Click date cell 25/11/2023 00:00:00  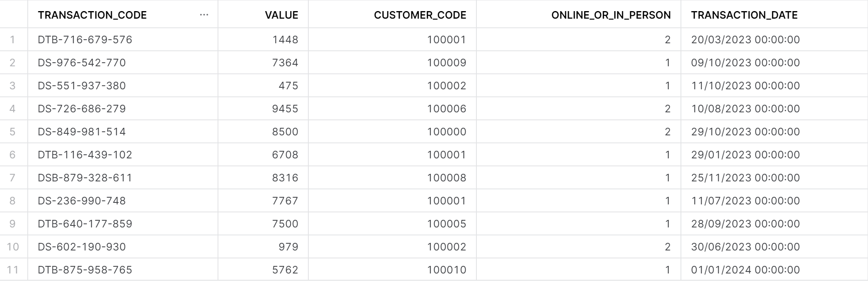(x=745, y=178)
